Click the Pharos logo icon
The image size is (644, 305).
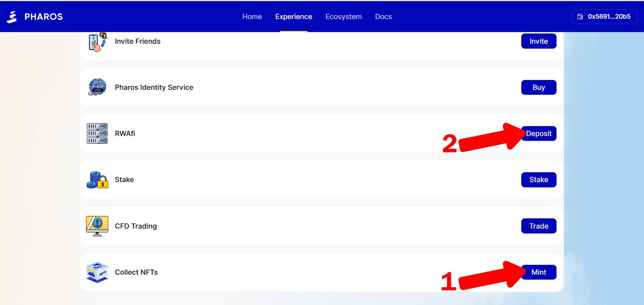[x=12, y=17]
